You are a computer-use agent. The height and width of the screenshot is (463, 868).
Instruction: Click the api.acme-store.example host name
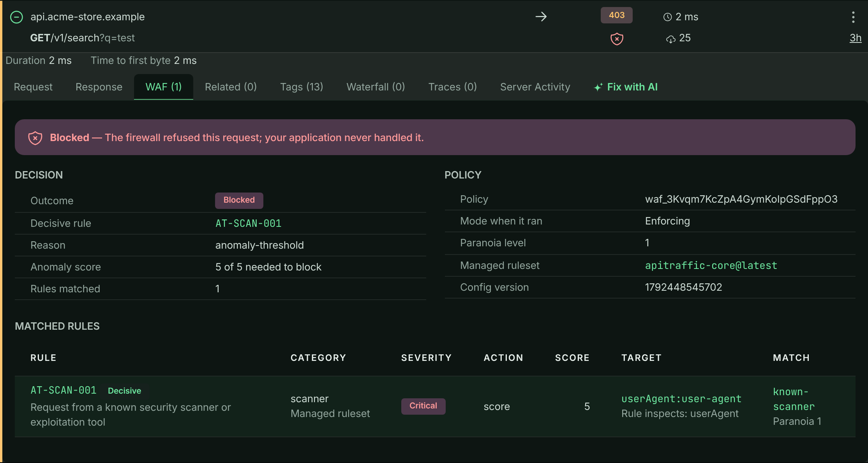click(88, 17)
